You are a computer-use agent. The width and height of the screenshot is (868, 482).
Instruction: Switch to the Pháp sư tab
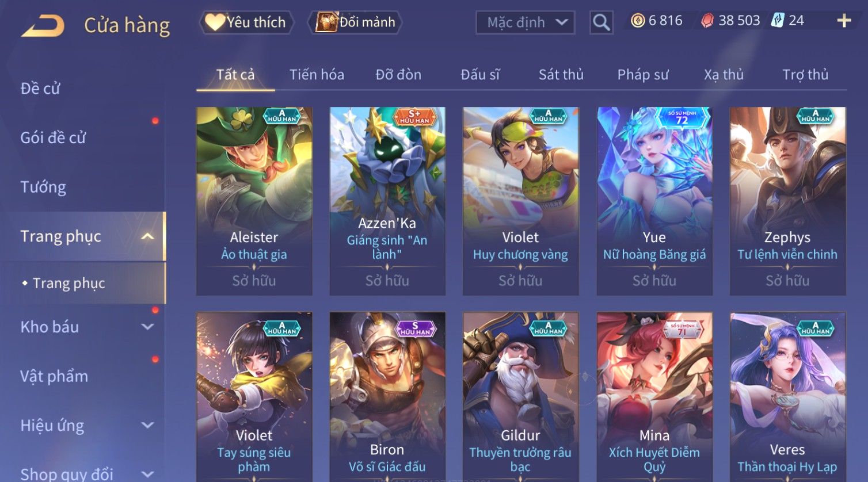point(643,75)
